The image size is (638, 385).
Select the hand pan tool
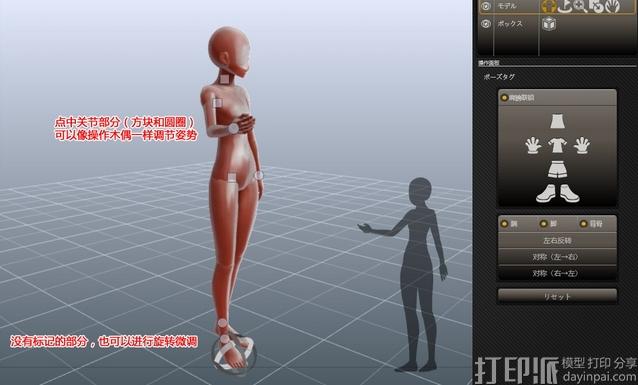click(612, 6)
